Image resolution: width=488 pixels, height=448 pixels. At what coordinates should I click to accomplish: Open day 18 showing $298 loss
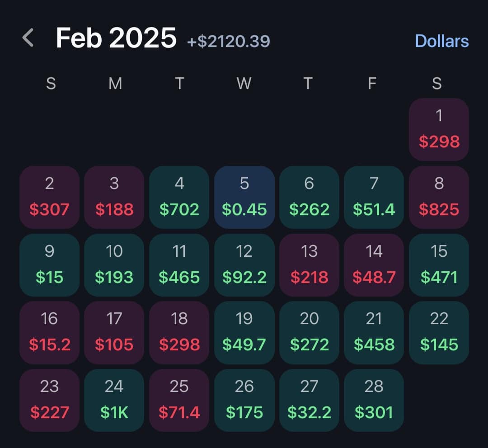179,332
